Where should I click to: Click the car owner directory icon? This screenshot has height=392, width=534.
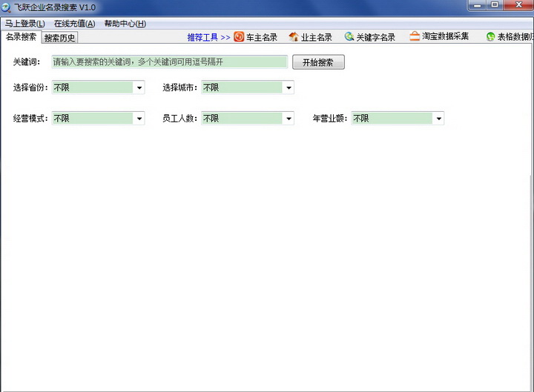pos(239,37)
